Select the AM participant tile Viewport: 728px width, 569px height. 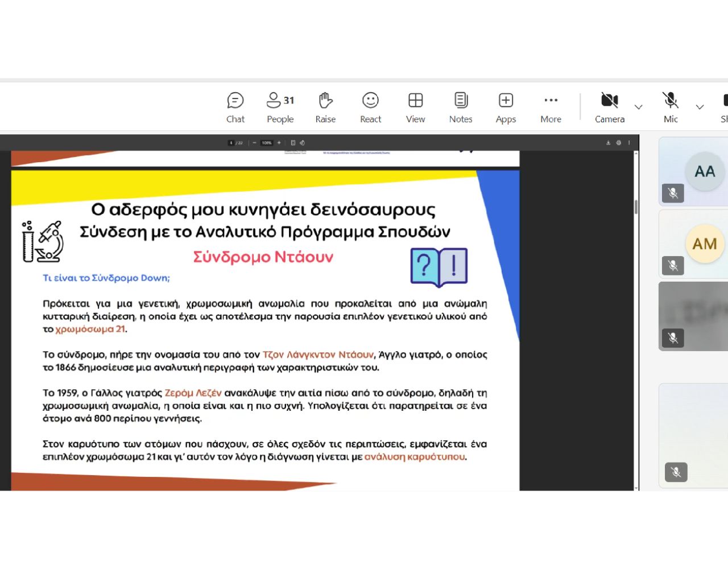(x=693, y=244)
